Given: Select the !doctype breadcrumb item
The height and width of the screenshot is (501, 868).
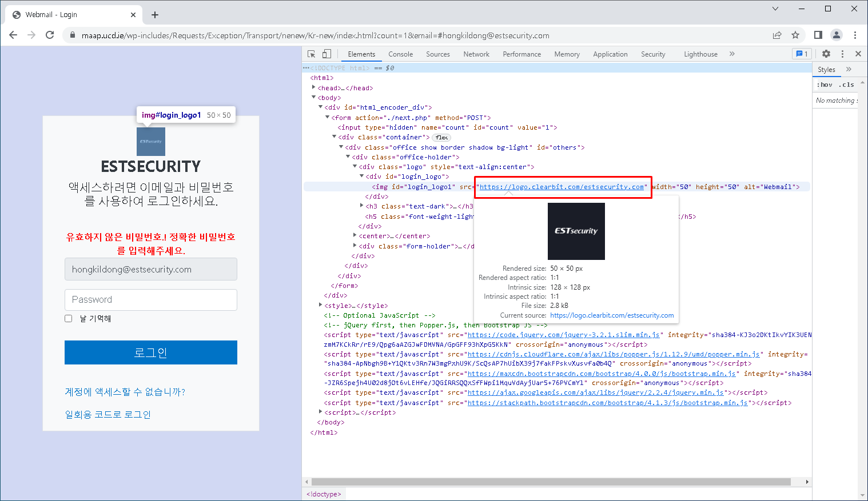Looking at the screenshot, I should (324, 494).
